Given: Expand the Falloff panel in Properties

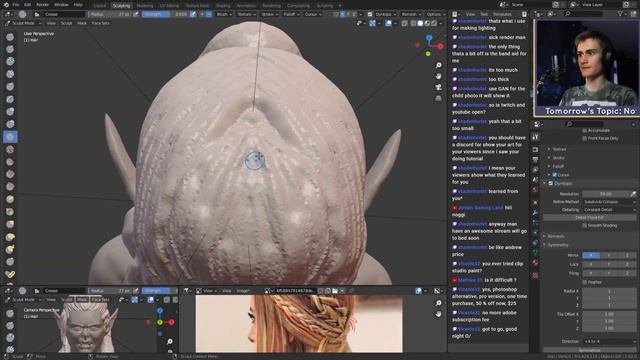Looking at the screenshot, I should pos(558,167).
